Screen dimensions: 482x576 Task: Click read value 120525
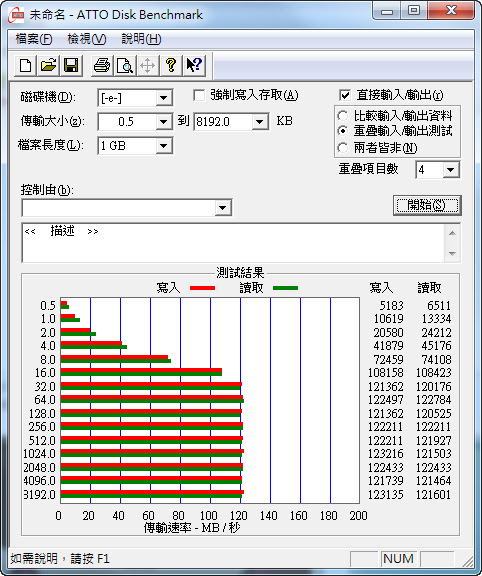pos(434,414)
